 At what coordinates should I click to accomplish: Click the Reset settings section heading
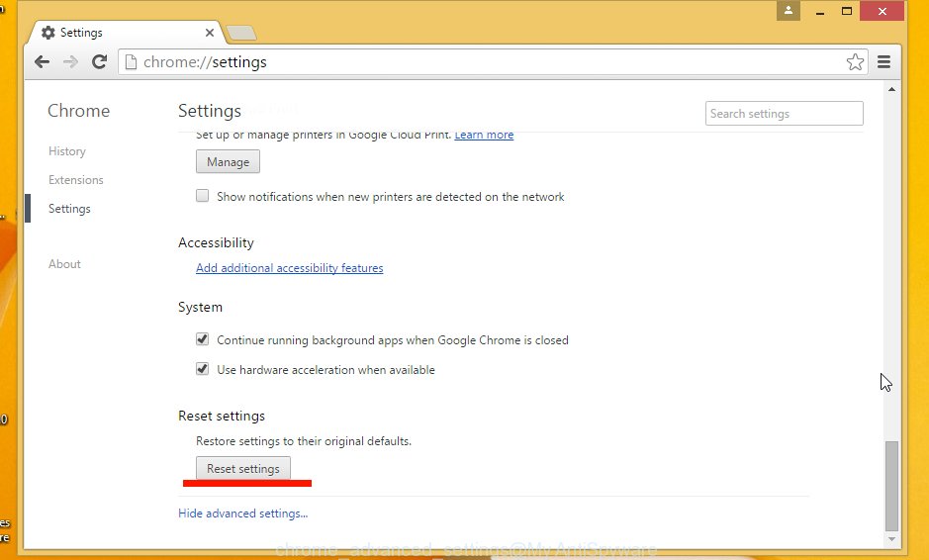coord(222,416)
